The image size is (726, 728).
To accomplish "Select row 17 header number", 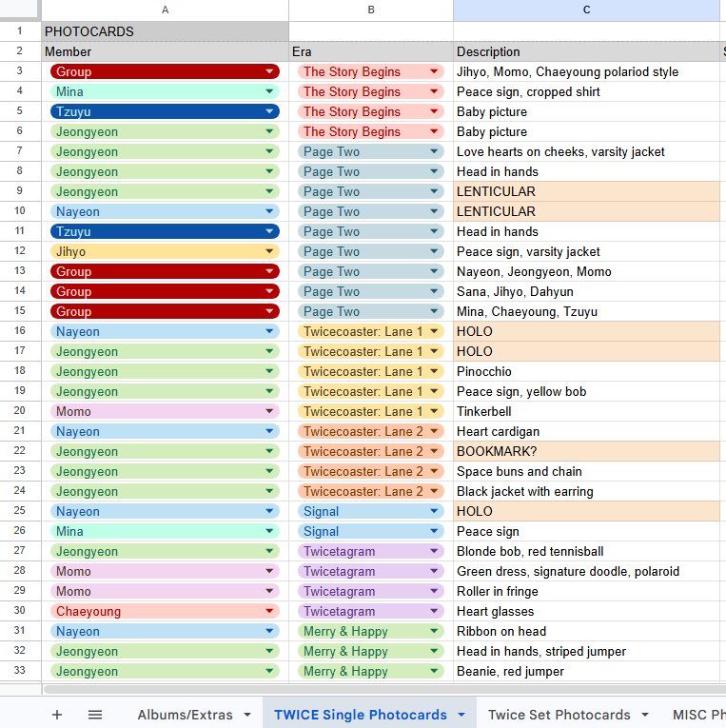I will point(19,351).
